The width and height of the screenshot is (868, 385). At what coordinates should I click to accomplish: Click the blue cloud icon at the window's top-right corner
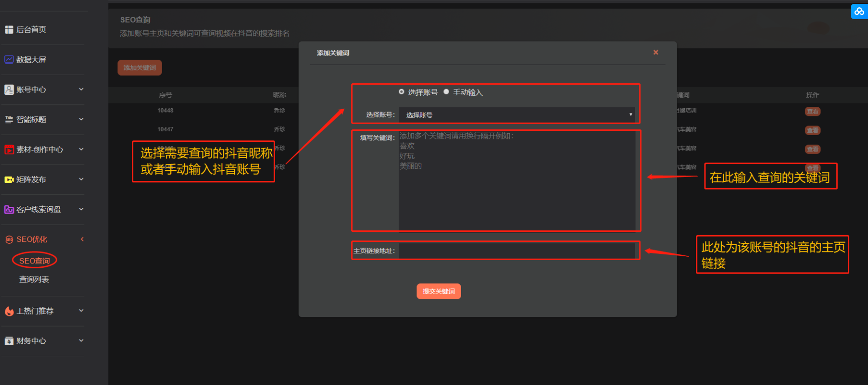pyautogui.click(x=859, y=11)
